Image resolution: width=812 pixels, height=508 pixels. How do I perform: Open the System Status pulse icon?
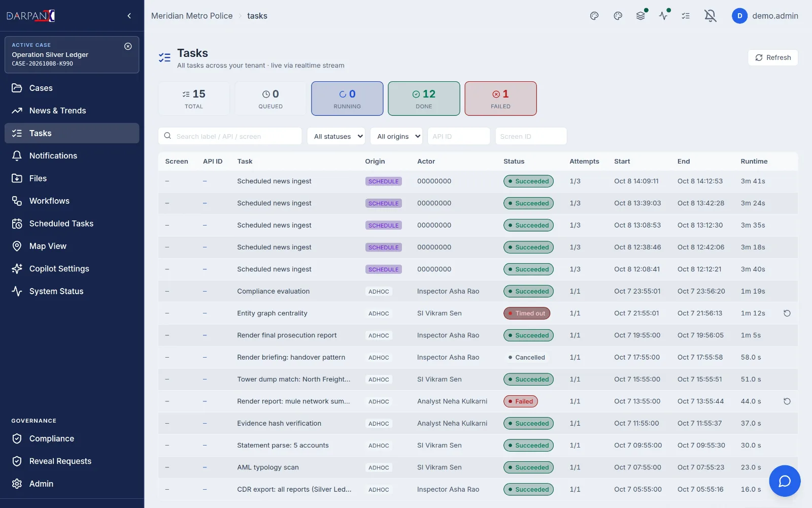coord(17,291)
